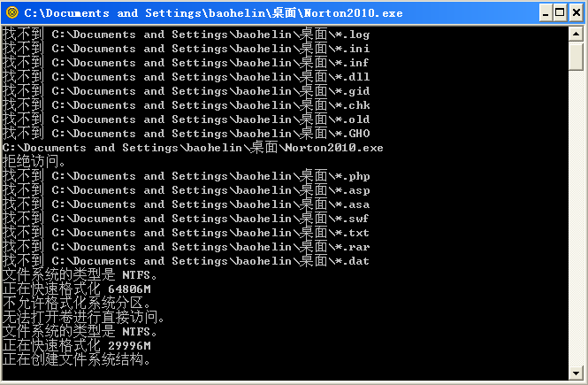
Task: Click the scrollbar up arrow
Action: tap(576, 35)
